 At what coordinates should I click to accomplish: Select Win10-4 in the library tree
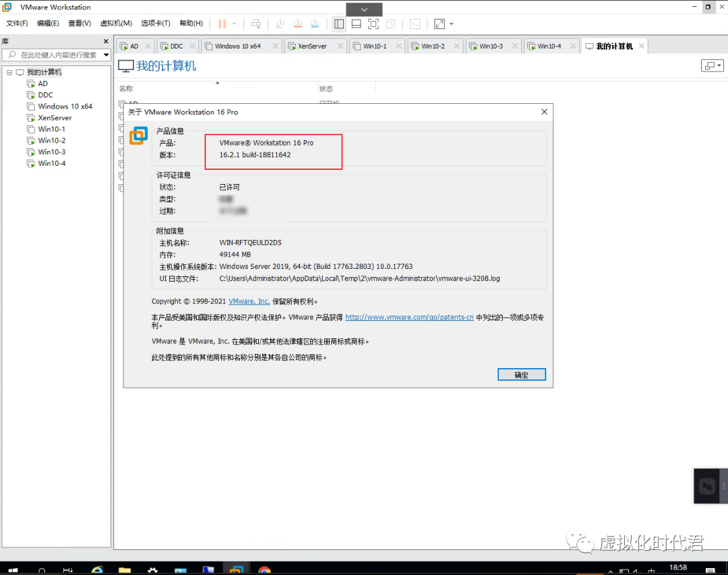pos(51,163)
